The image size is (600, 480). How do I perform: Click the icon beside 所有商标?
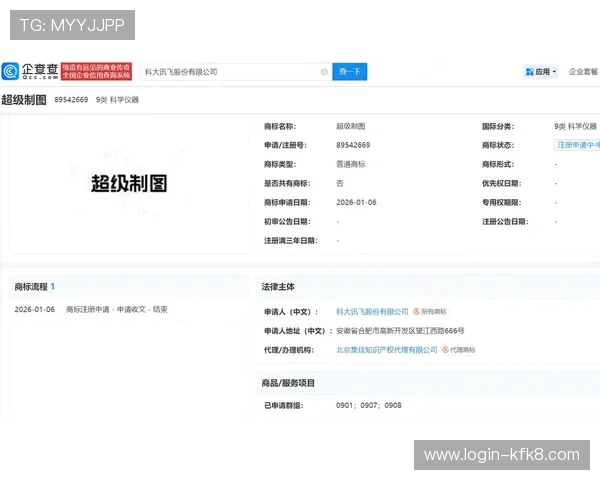416,312
